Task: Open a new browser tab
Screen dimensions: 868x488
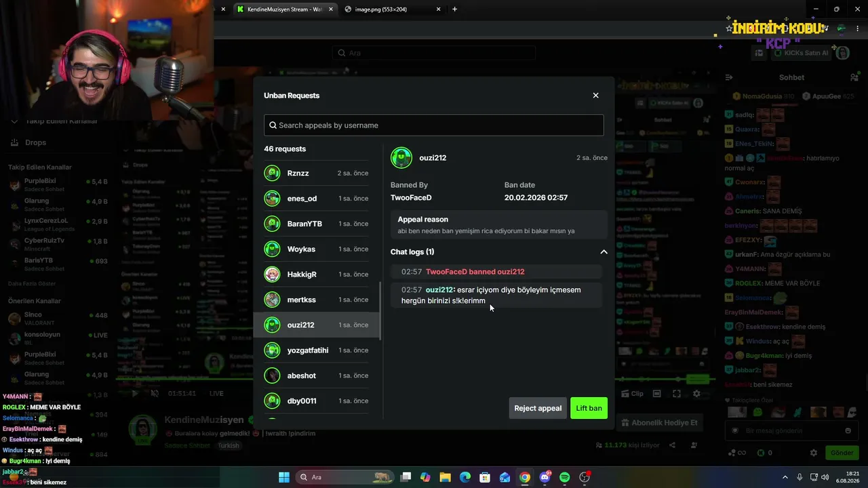Action: click(x=454, y=9)
